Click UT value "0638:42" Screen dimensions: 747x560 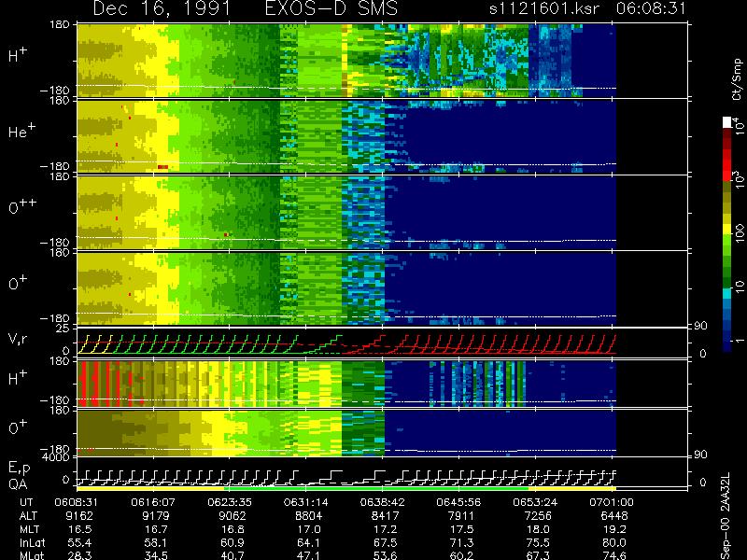point(382,502)
